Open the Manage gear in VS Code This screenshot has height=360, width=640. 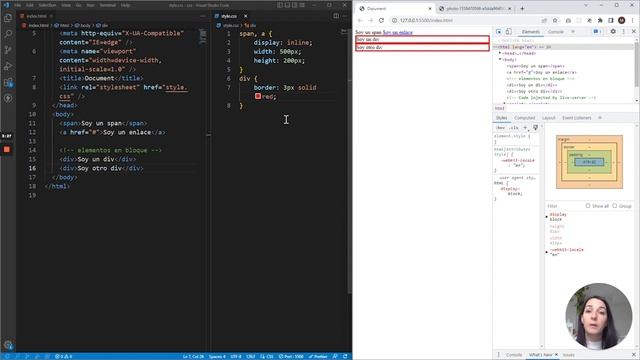click(8, 345)
